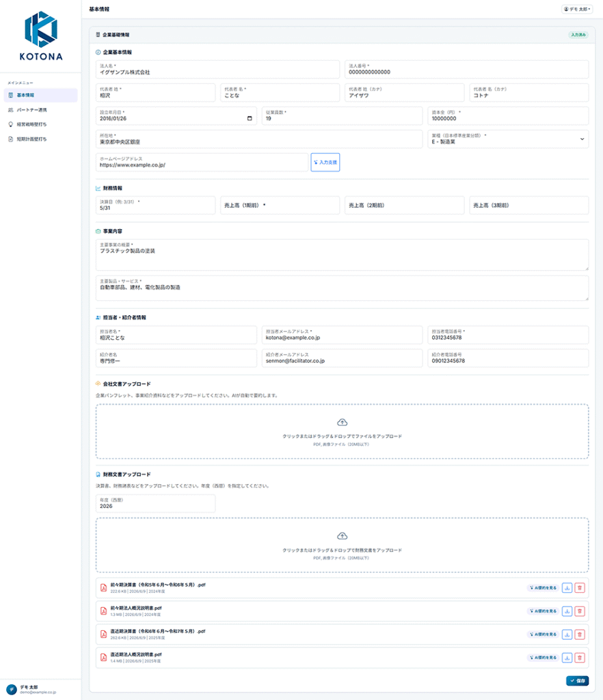Viewport: 603px width, 700px height.
Task: Click the 紹介者メールアドレス field
Action: 342,358
